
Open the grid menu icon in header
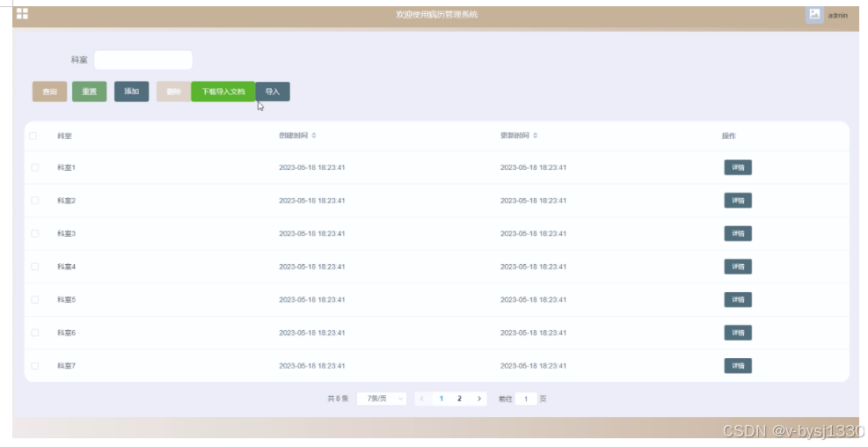[22, 14]
